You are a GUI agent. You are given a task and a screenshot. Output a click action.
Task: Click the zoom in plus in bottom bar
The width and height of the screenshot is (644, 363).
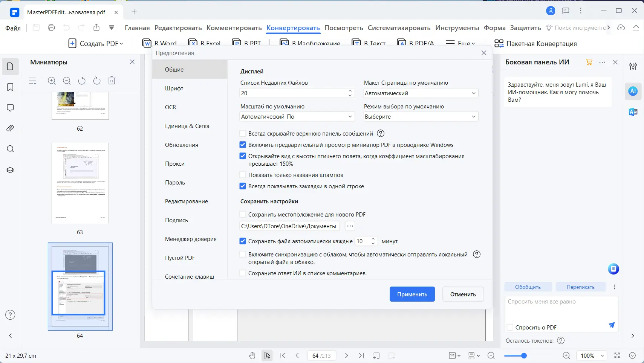pos(566,355)
